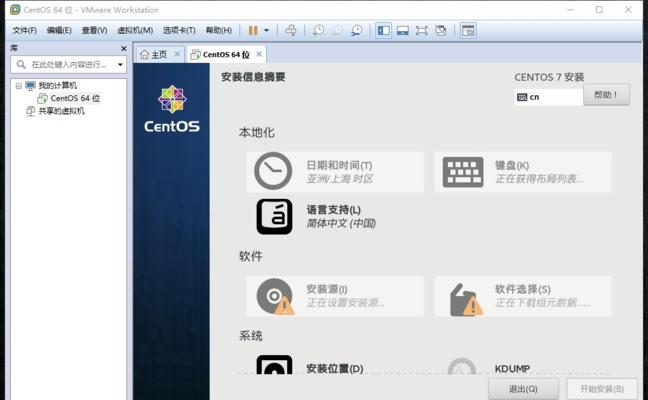Open the 虚拟机(M) menu

tap(135, 30)
